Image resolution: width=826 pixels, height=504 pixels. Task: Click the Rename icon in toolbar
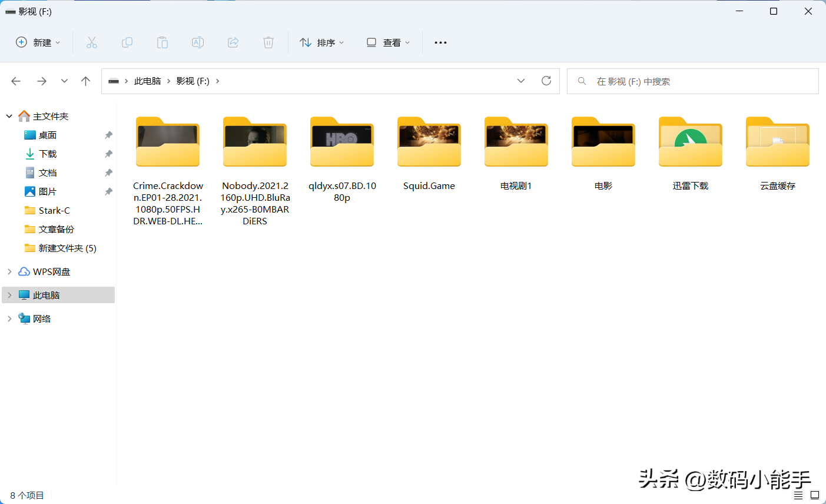coord(198,42)
